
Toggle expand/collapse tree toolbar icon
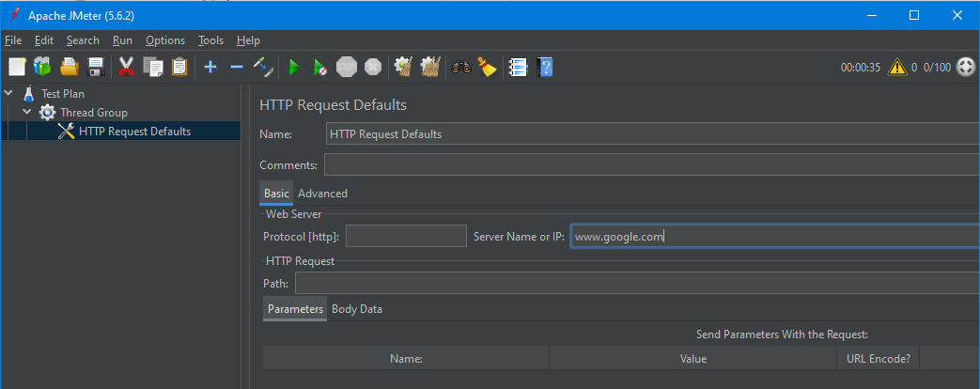(263, 67)
